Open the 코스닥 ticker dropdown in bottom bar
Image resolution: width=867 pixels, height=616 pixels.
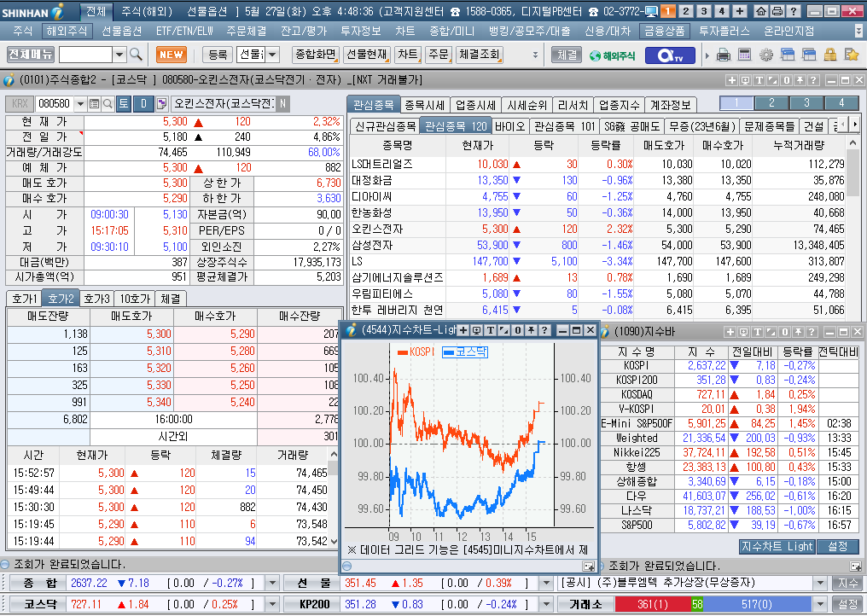click(x=272, y=604)
